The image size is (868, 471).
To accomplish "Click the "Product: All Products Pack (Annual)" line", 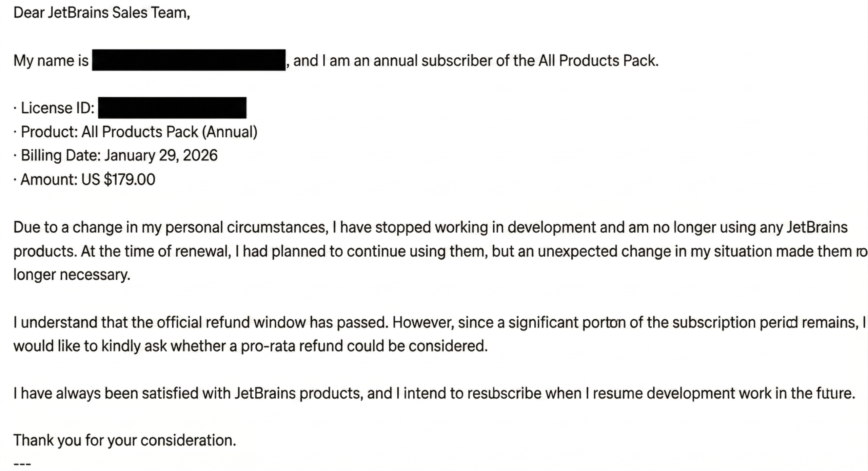I will (x=139, y=132).
